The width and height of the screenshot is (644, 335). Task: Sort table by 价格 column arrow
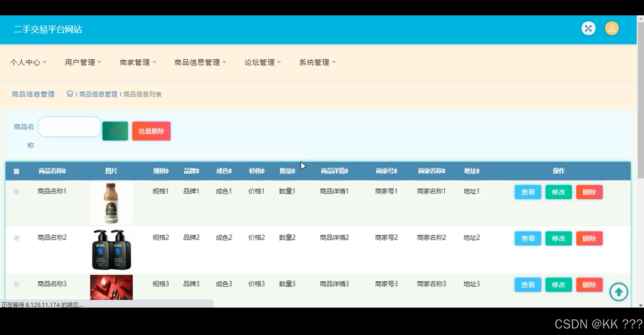263,171
